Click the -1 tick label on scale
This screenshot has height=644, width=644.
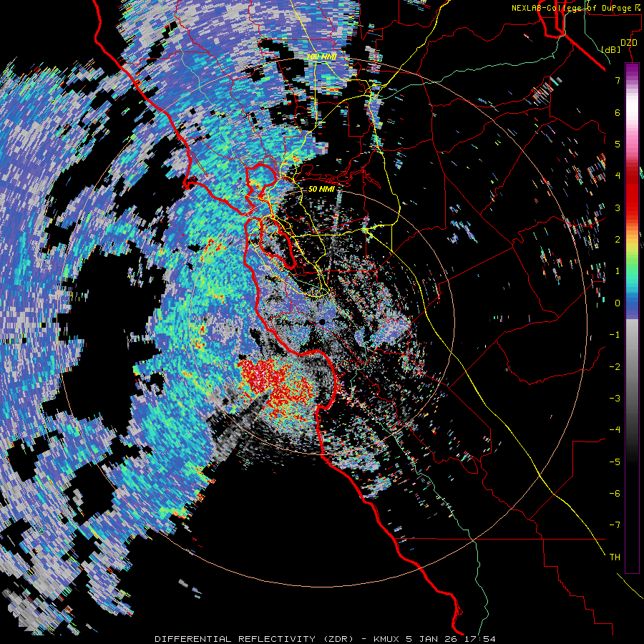[x=615, y=335]
